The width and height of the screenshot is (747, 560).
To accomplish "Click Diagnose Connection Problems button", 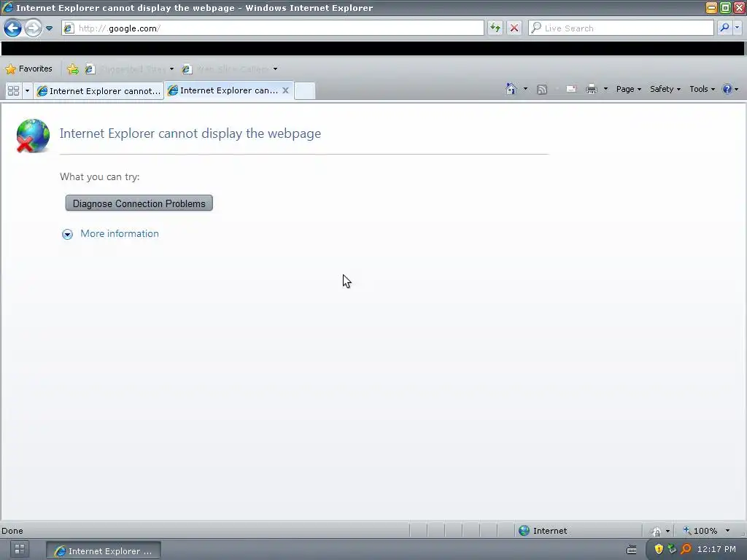I will pos(139,203).
